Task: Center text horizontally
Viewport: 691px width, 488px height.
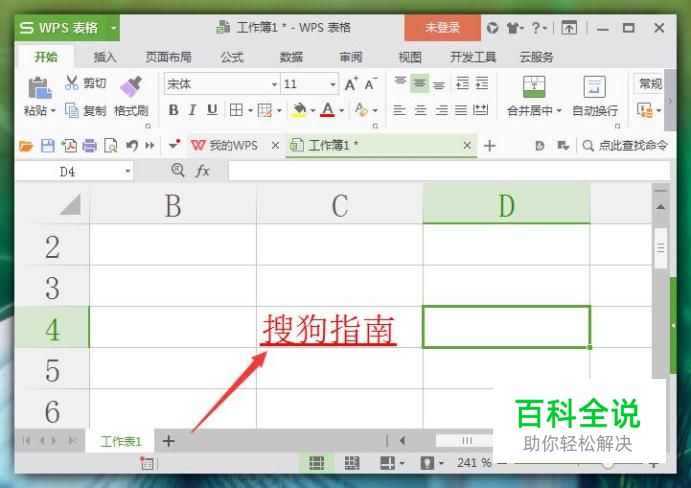Action: pos(420,110)
